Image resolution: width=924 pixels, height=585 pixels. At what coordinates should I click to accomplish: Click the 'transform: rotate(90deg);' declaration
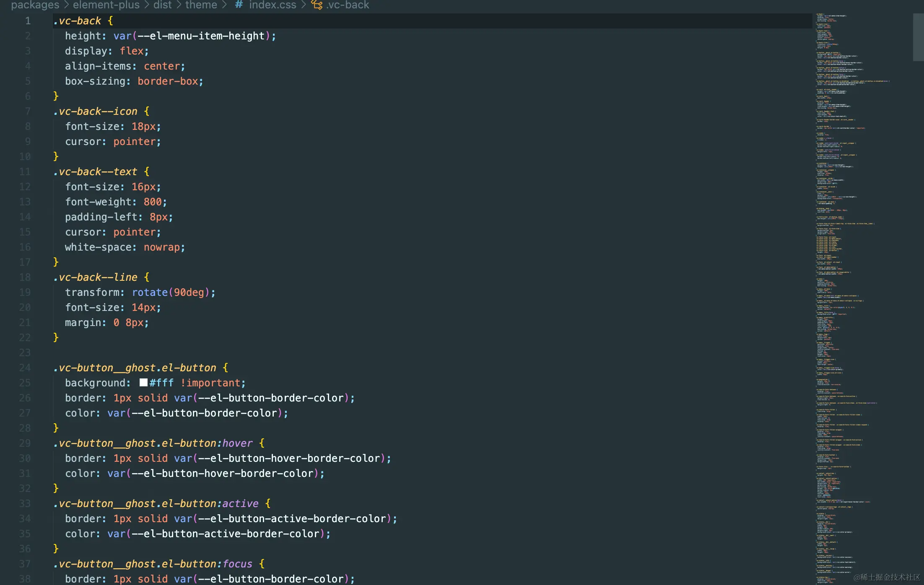point(140,292)
